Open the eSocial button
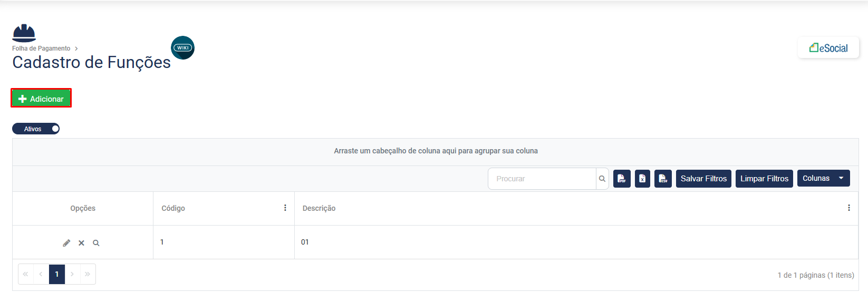Screen dimensions: 868x302 click(828, 48)
